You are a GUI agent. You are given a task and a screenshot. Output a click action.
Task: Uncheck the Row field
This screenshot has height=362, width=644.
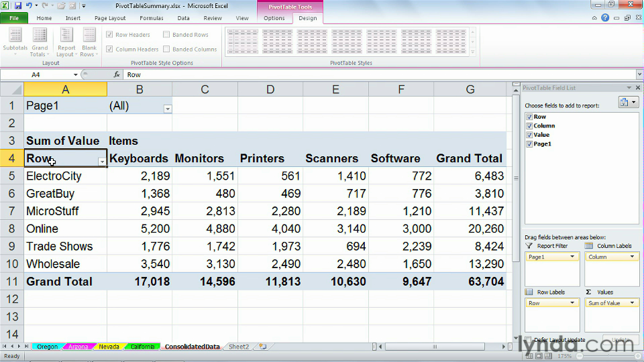tap(529, 117)
